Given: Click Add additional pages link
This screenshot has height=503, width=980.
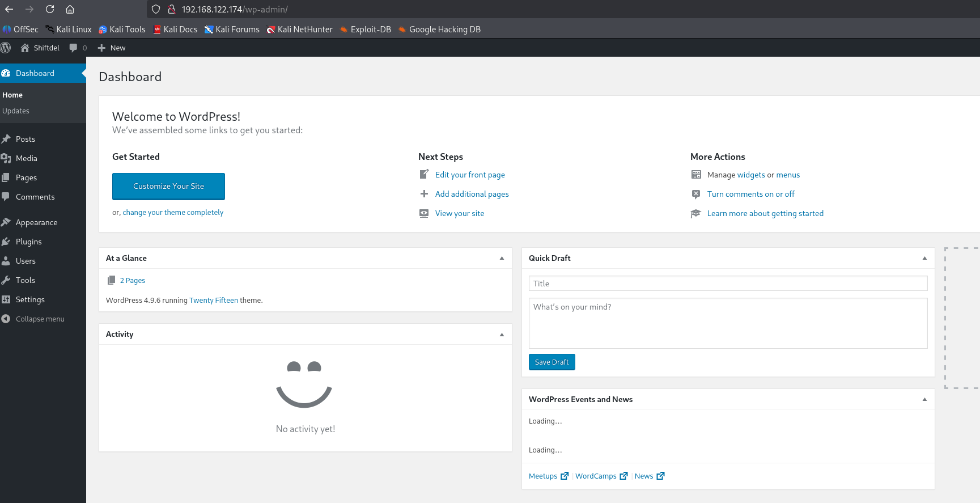Looking at the screenshot, I should 472,194.
